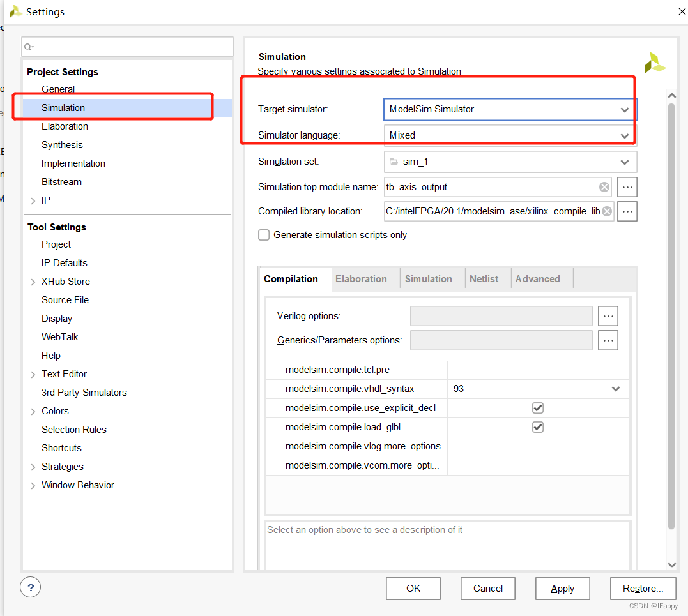Switch to the Simulation tab
The height and width of the screenshot is (616, 688).
(428, 279)
